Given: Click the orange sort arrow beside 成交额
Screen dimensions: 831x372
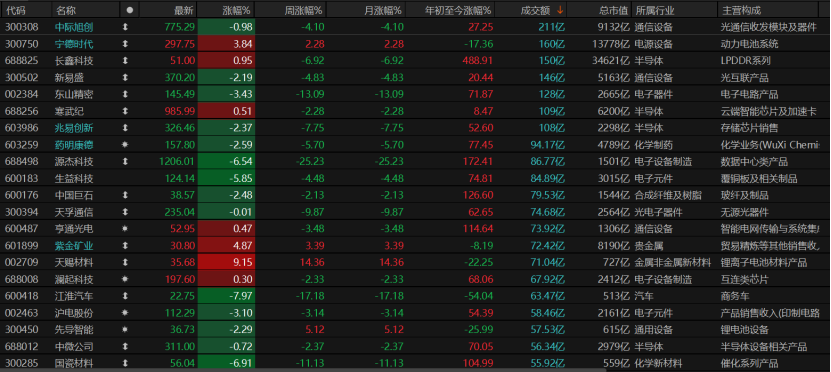Looking at the screenshot, I should (x=560, y=10).
